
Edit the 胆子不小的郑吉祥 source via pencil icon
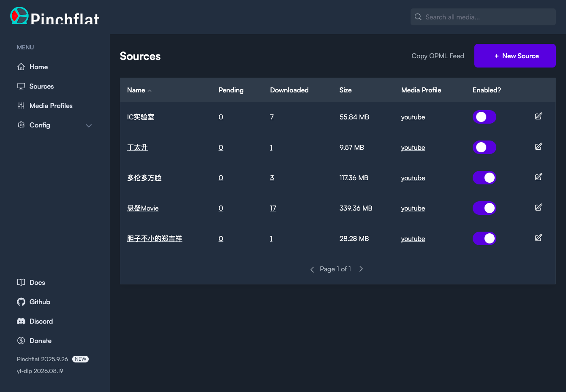pyautogui.click(x=539, y=238)
